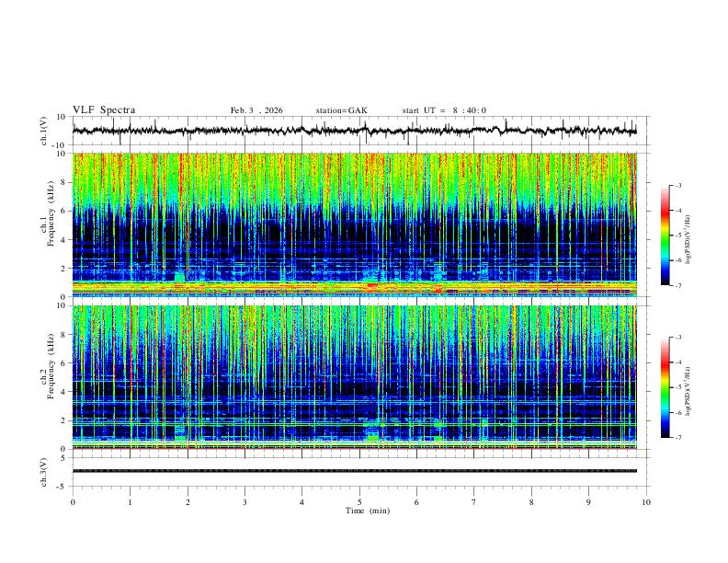Image resolution: width=728 pixels, height=563 pixels.
Task: Click the "VLF Spectra" plot title
Action: coord(104,110)
